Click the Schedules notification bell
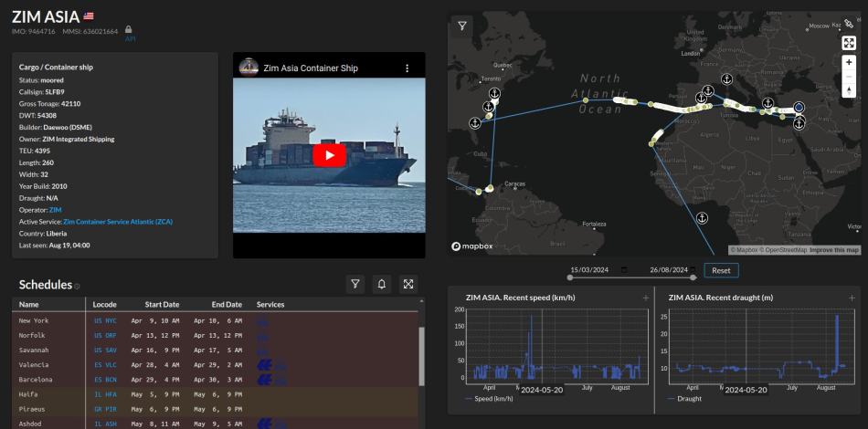This screenshot has width=868, height=429. click(x=381, y=284)
